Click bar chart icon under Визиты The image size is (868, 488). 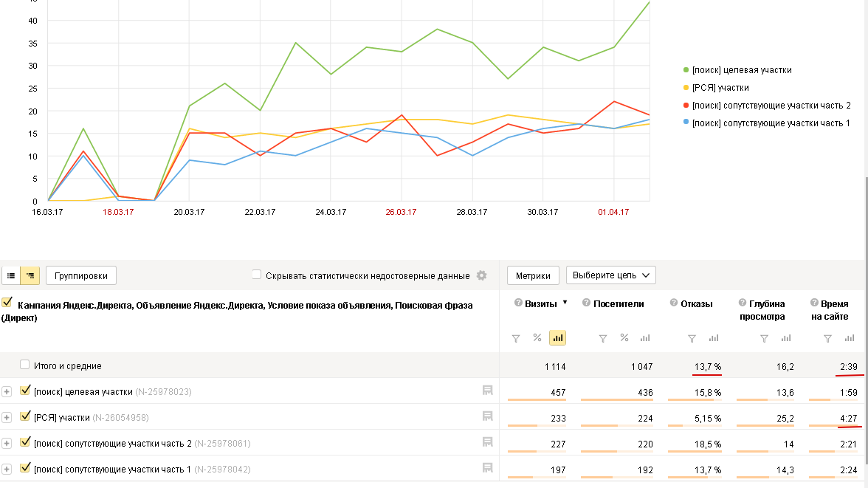click(x=558, y=338)
